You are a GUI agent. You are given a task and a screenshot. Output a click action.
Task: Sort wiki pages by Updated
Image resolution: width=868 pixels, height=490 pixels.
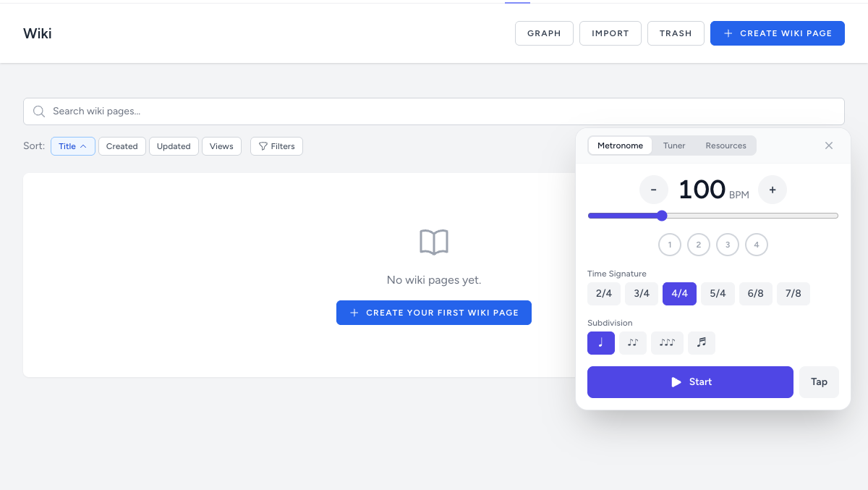click(174, 146)
